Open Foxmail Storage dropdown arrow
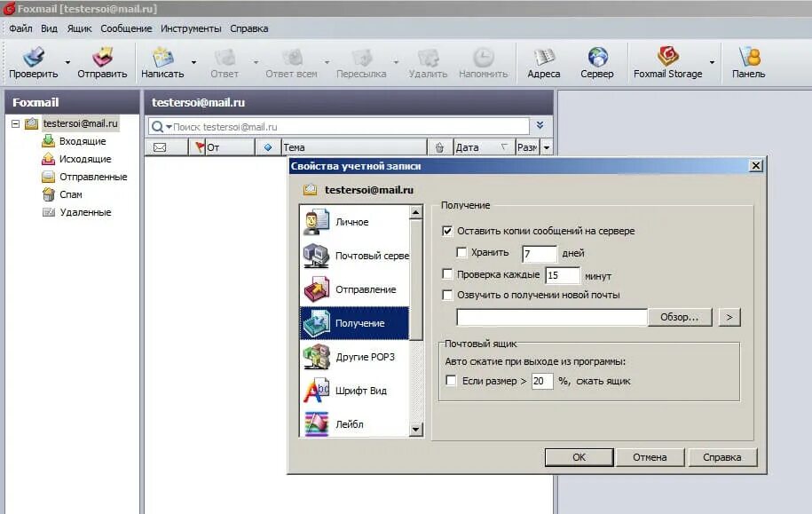The height and width of the screenshot is (514, 812). tap(712, 62)
